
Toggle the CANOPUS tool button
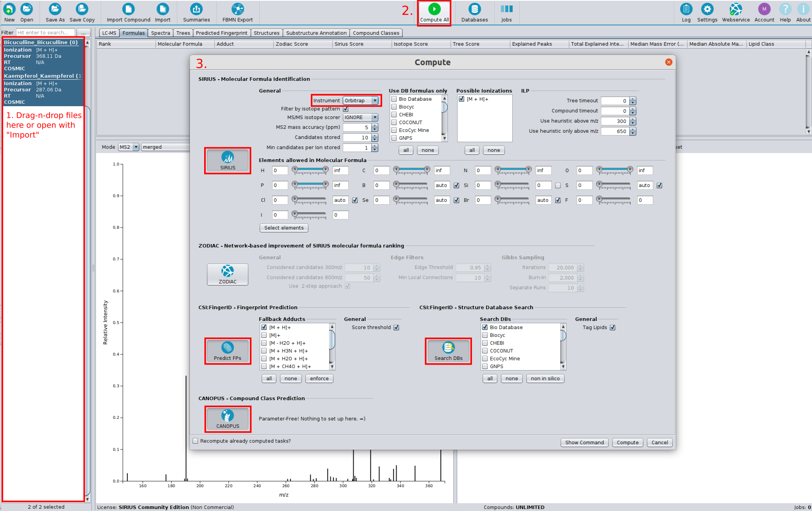coord(228,419)
